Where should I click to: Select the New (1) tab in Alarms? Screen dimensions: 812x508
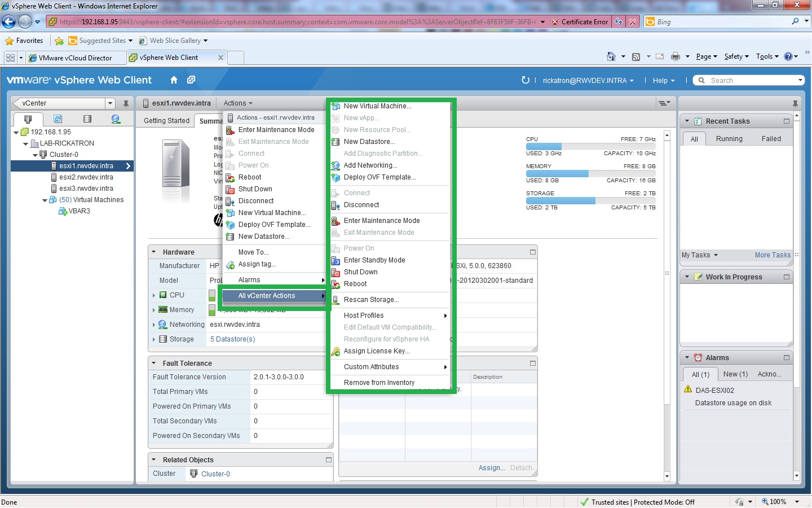(735, 374)
